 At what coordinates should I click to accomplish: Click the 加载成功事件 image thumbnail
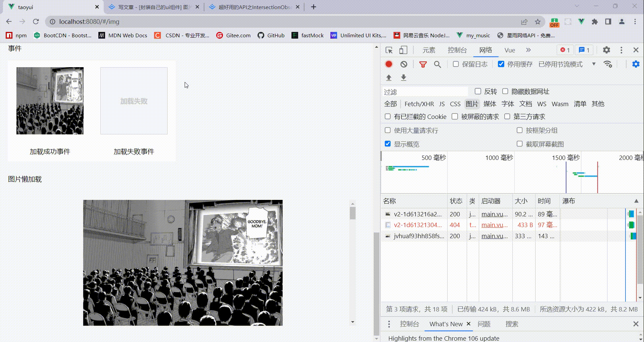(x=50, y=101)
